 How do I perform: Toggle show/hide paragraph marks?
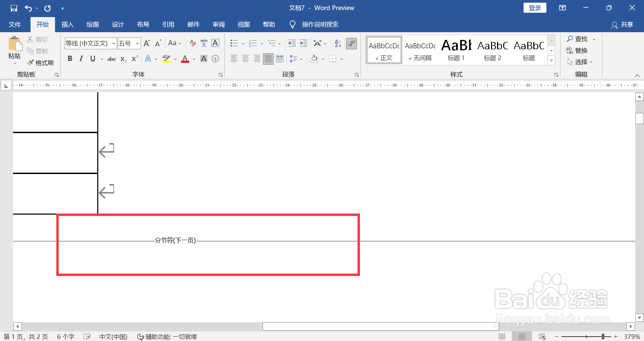[351, 43]
